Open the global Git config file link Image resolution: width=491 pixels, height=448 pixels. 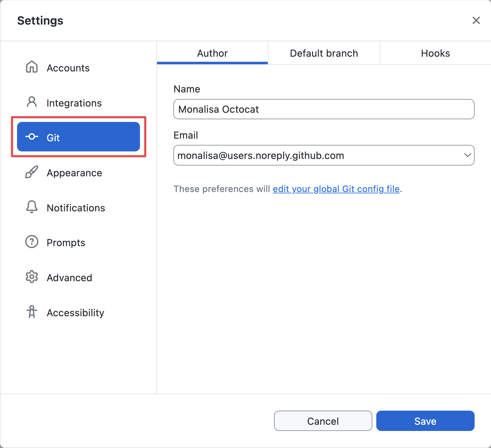point(336,189)
